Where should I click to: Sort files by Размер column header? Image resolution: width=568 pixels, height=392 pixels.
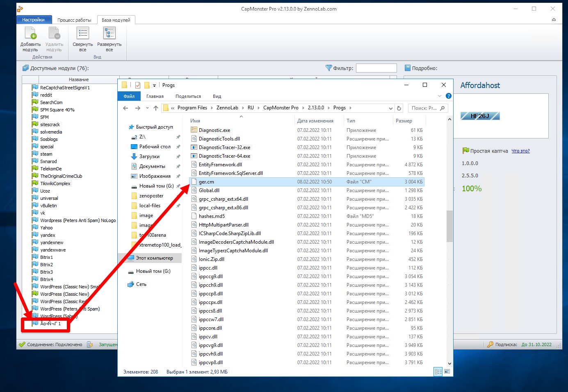pyautogui.click(x=404, y=121)
